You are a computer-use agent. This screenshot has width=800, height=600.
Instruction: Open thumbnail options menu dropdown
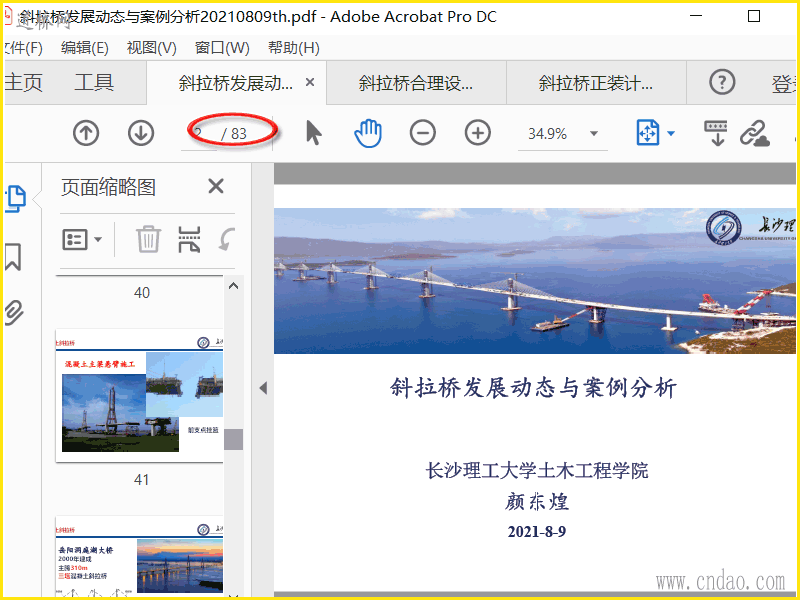[x=82, y=239]
